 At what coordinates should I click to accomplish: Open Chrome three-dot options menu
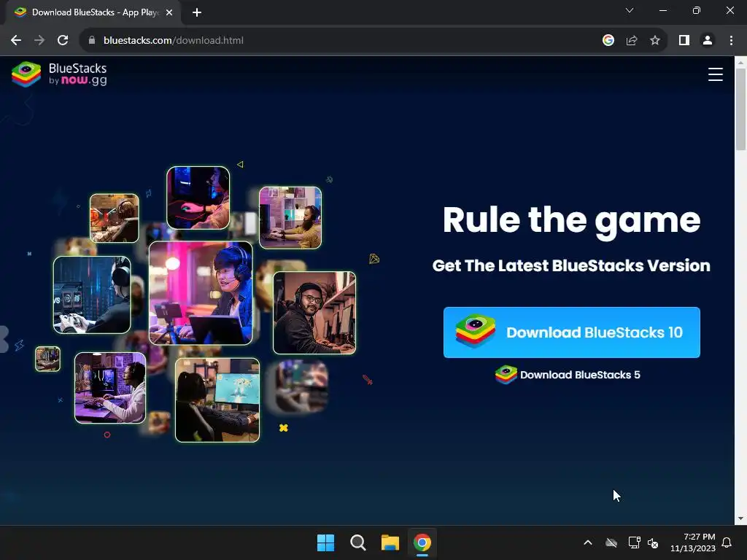click(731, 41)
